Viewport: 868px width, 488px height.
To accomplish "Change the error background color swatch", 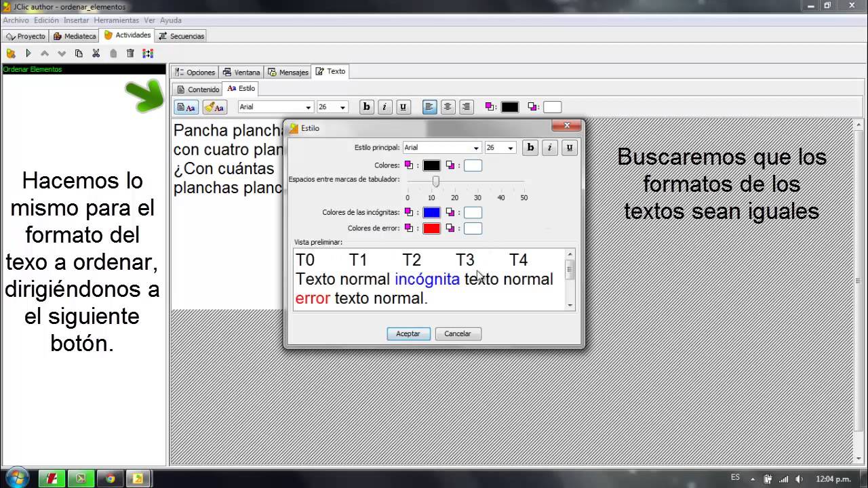I will click(x=473, y=228).
